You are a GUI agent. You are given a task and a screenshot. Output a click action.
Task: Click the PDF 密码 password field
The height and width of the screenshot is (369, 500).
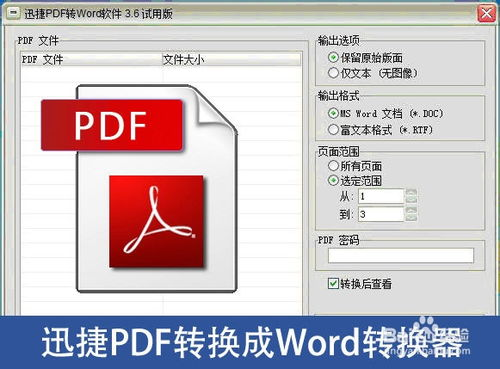click(401, 255)
